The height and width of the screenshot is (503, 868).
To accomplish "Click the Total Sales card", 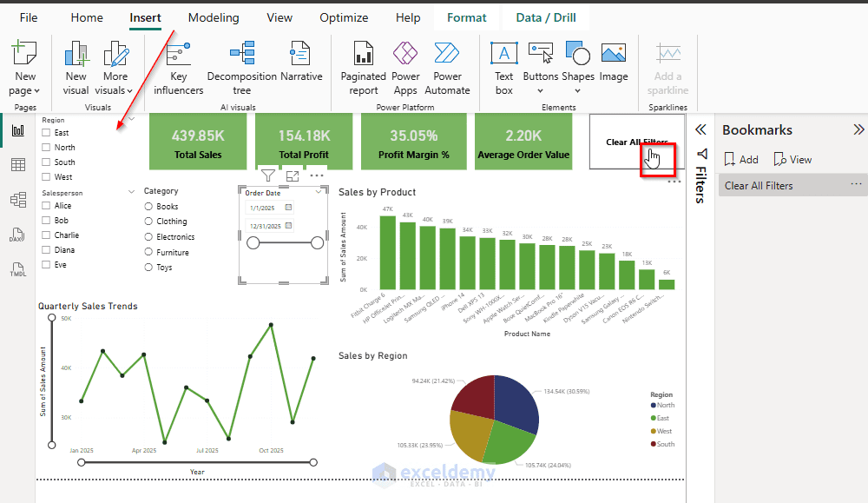I will 198,142.
